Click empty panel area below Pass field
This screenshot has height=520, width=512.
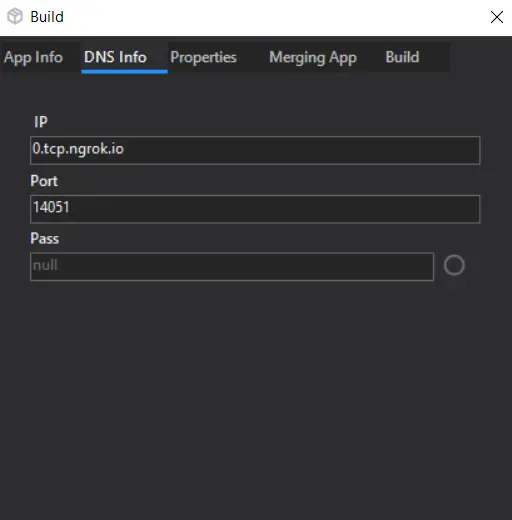point(256,400)
